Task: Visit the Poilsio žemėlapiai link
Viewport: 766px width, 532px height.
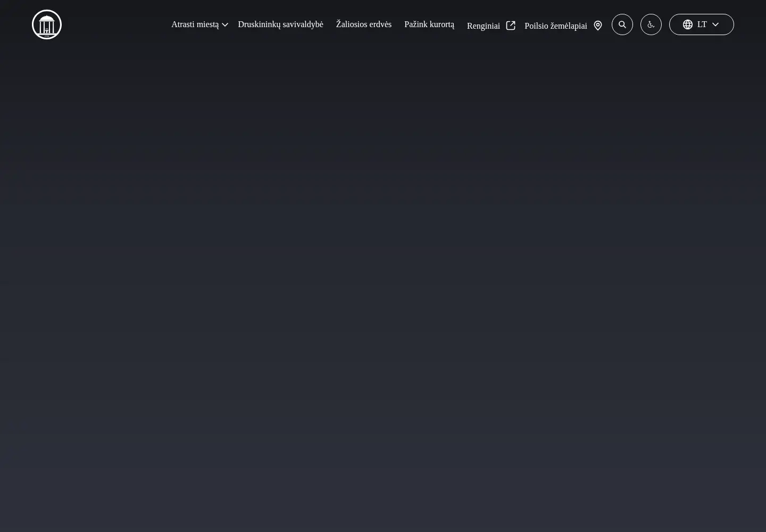Action: [556, 26]
